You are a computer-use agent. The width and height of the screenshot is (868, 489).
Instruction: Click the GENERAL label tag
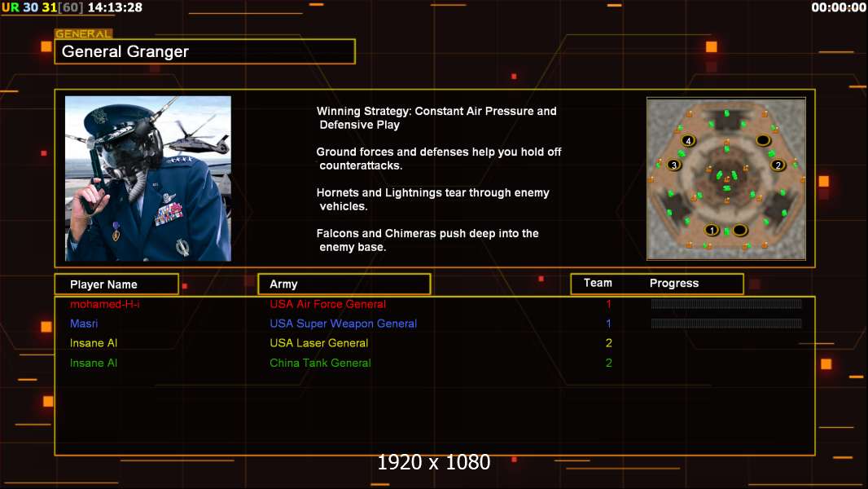84,33
